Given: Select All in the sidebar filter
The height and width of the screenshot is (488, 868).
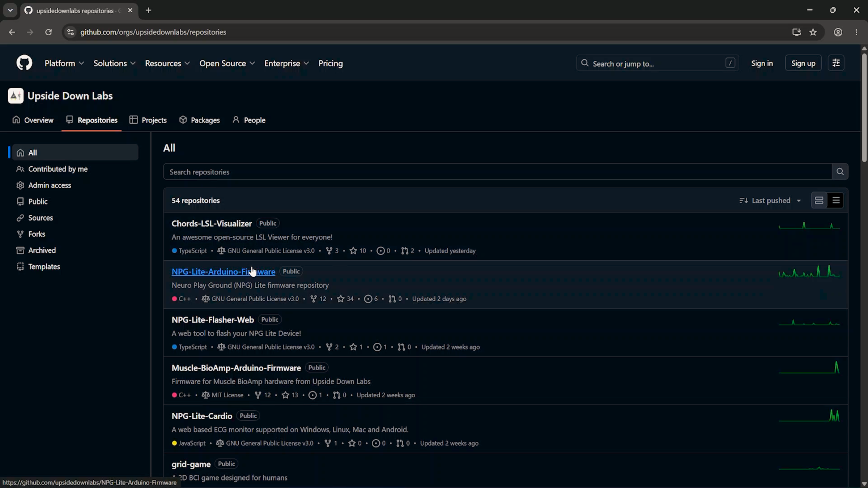Looking at the screenshot, I should (75, 153).
